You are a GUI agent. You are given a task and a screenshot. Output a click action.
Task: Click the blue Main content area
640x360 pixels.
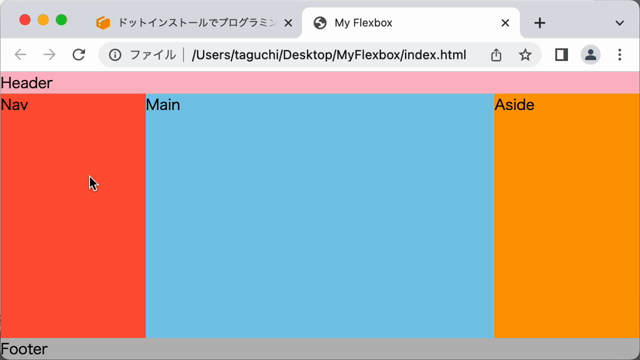coord(320,216)
